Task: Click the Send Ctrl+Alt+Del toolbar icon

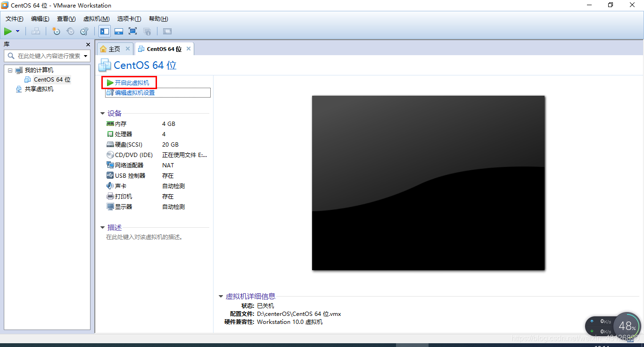Action: [36, 31]
